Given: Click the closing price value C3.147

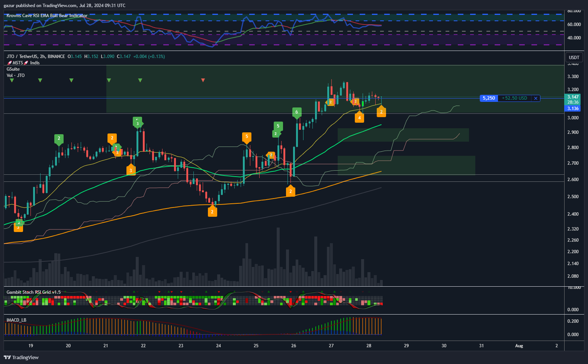Looking at the screenshot, I should 124,57.
